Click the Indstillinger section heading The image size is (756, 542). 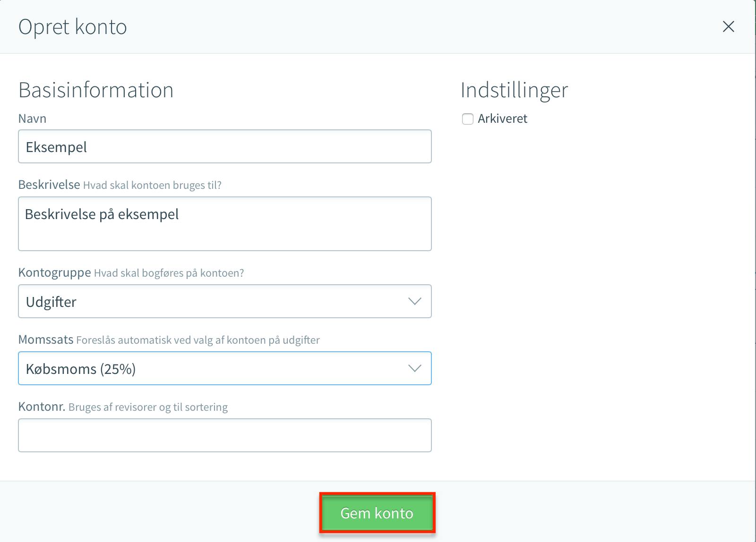(x=514, y=90)
